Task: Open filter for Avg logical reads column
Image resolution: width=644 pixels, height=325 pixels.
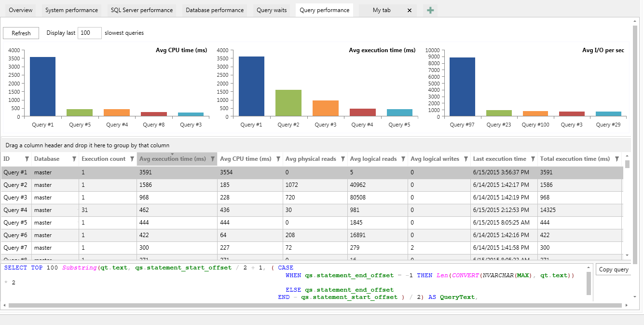Action: [x=403, y=159]
